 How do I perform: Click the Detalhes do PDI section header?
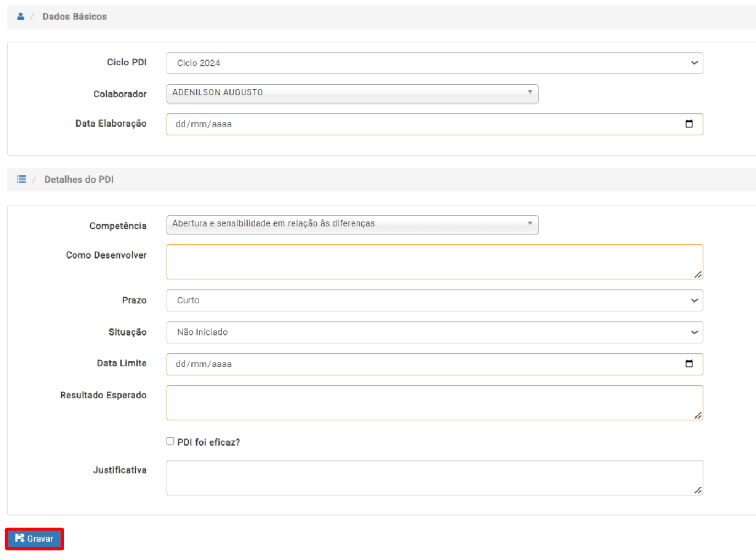coord(79,179)
